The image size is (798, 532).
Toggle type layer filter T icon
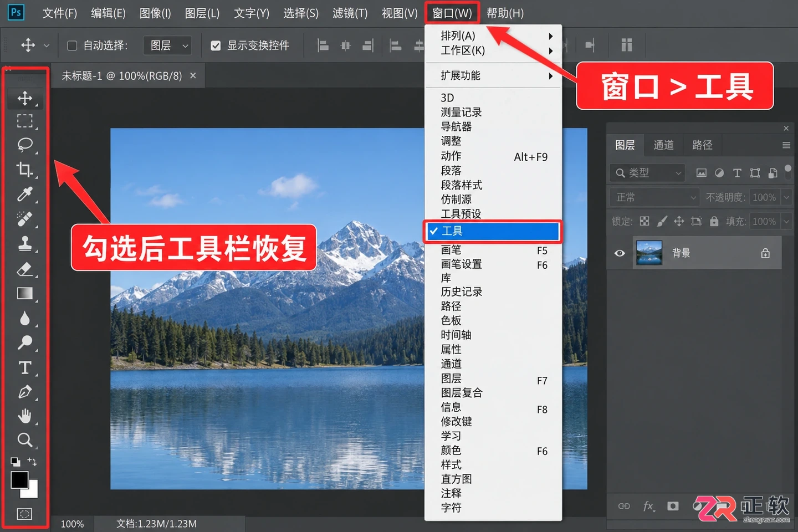pyautogui.click(x=737, y=173)
